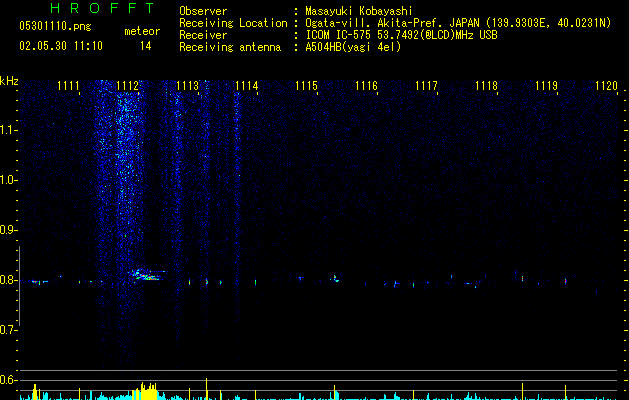Screen dimensions: 629x400
Task: Click the 0.8 kHz axis label
Action: pyautogui.click(x=8, y=280)
